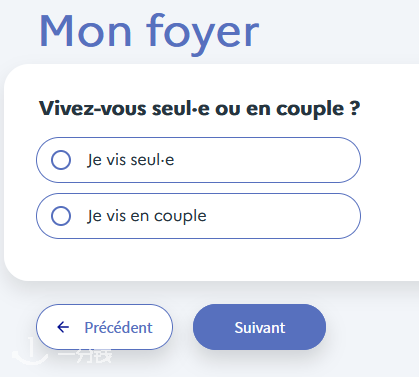Click the smiley watermark logo at bottom
The width and height of the screenshot is (419, 377).
tap(30, 351)
